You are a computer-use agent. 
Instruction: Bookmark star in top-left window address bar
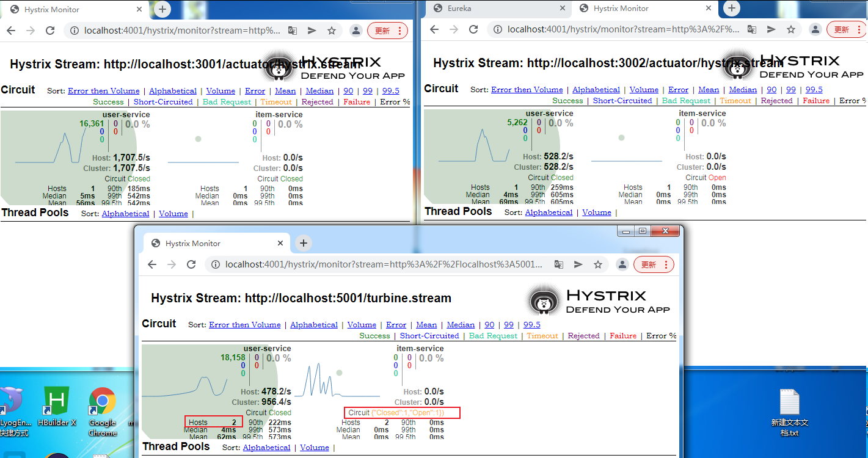332,31
